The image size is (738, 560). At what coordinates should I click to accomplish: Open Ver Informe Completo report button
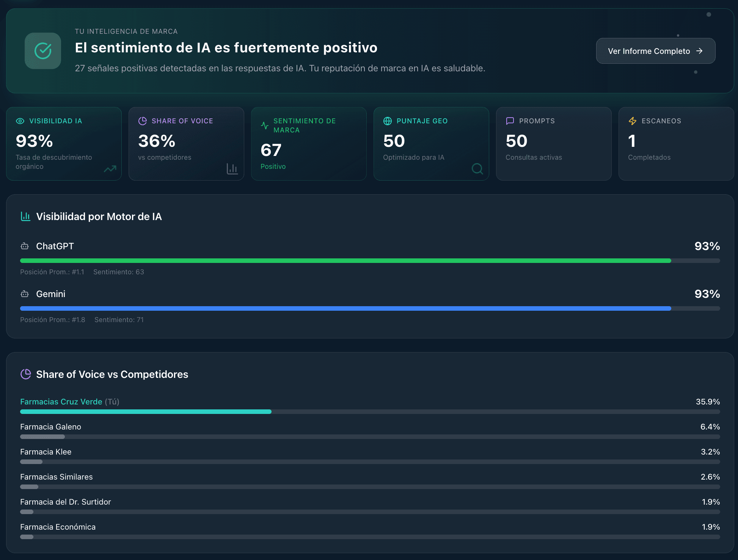click(655, 51)
